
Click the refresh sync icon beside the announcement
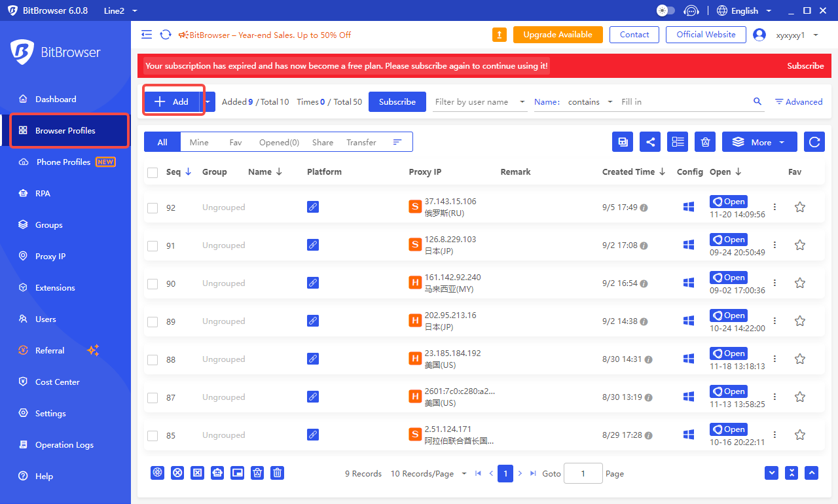(x=166, y=35)
